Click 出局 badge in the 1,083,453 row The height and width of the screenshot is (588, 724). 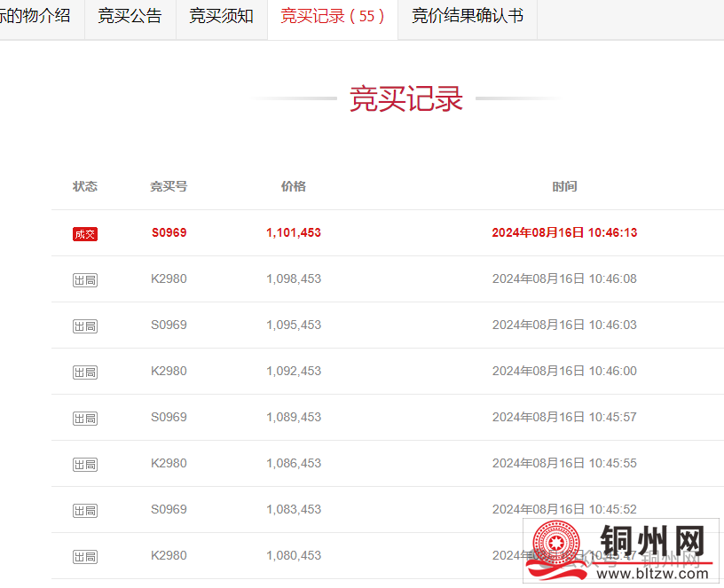coord(85,511)
